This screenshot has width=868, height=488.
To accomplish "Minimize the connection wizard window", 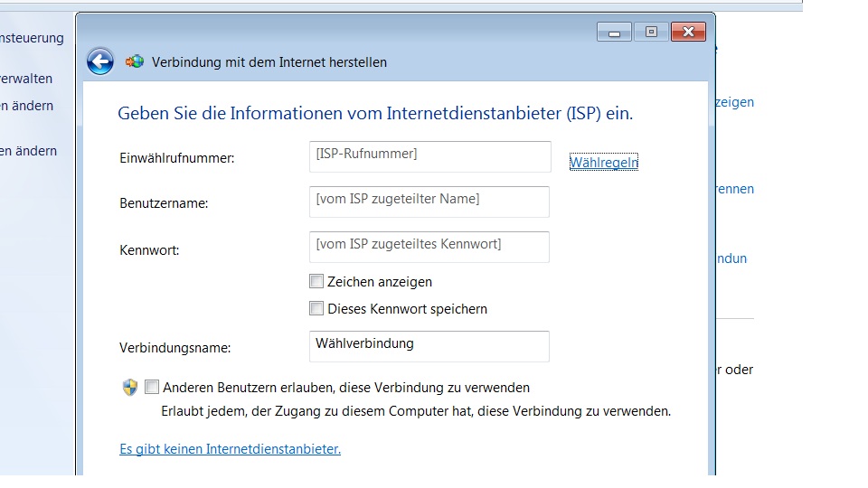I will tap(615, 33).
